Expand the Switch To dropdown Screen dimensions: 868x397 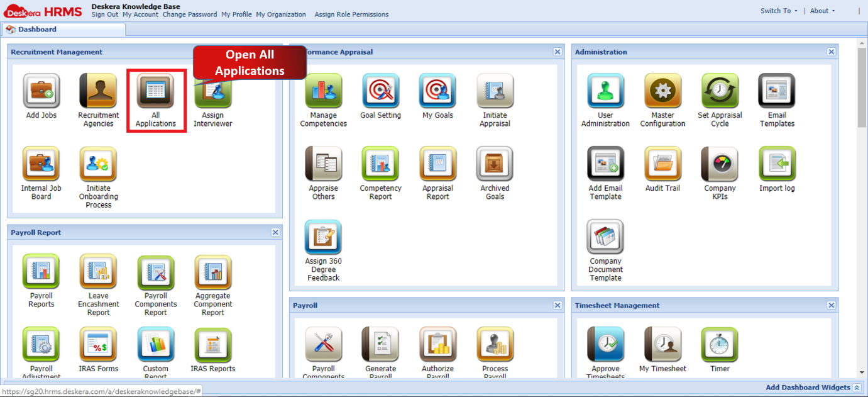click(x=779, y=11)
